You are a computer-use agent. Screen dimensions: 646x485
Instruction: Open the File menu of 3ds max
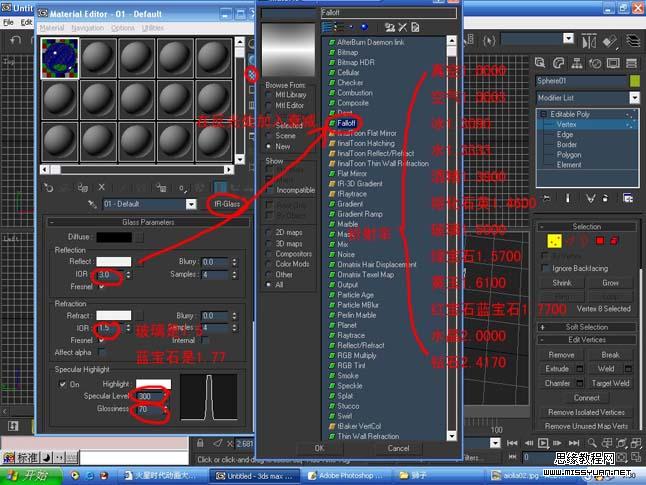pyautogui.click(x=8, y=23)
